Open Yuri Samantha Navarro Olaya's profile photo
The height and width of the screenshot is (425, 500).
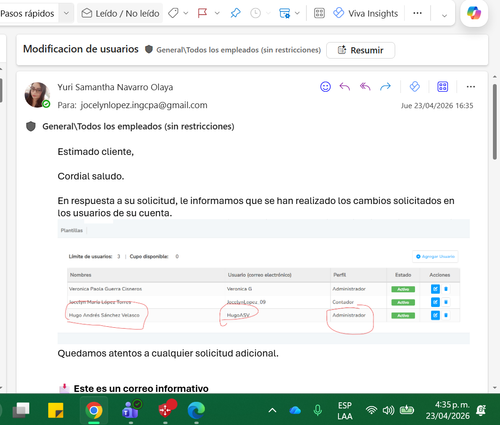coord(37,95)
